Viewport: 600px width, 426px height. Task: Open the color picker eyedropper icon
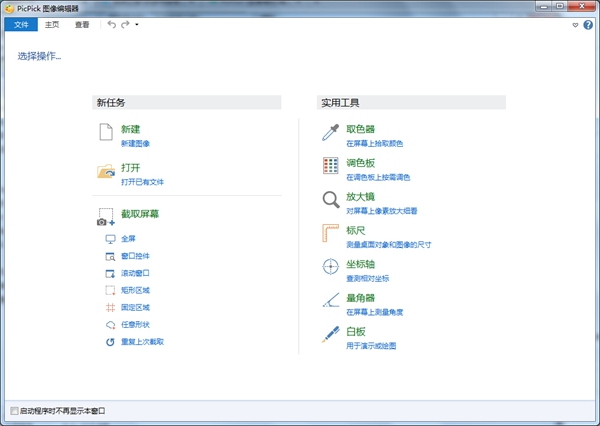pyautogui.click(x=330, y=133)
